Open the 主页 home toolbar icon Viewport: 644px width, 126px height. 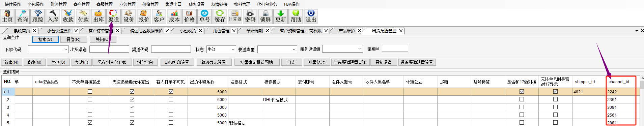(x=7, y=16)
